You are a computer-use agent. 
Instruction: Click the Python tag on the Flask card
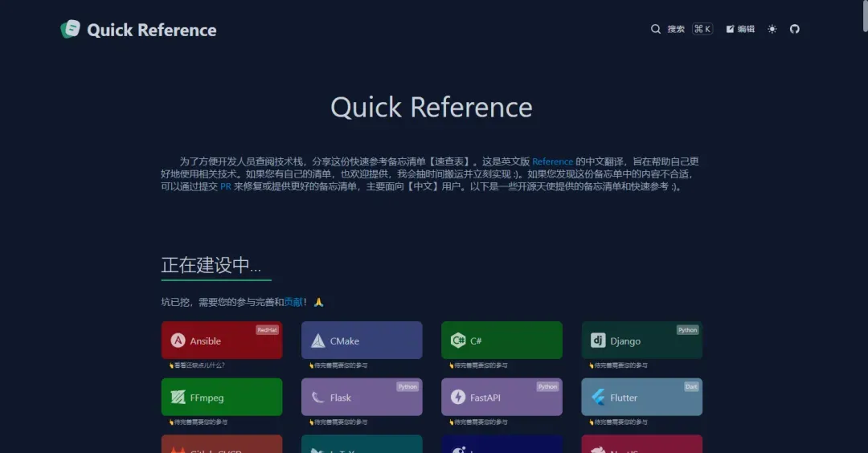[x=407, y=386]
